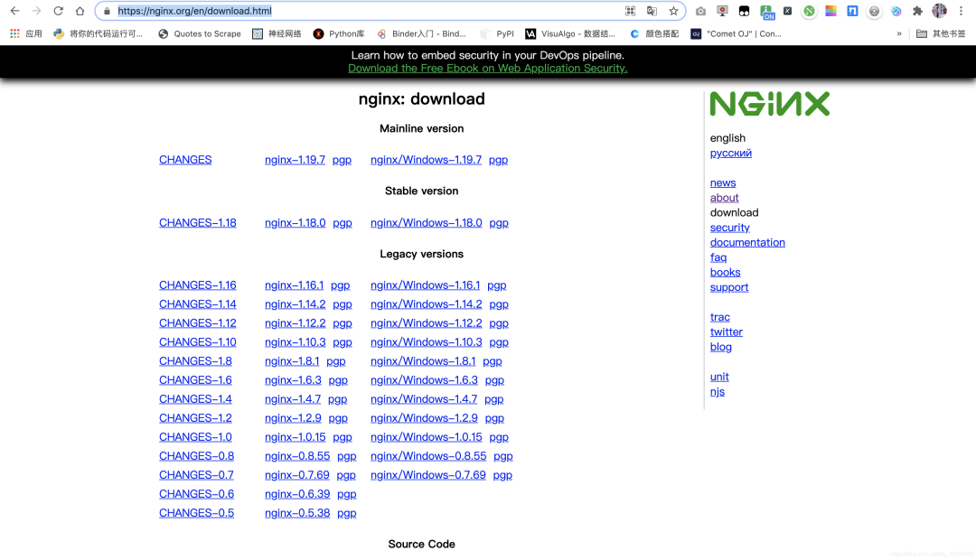Viewport: 976px width, 560px height.
Task: Open the VisuAlgo bookmark
Action: [x=570, y=33]
